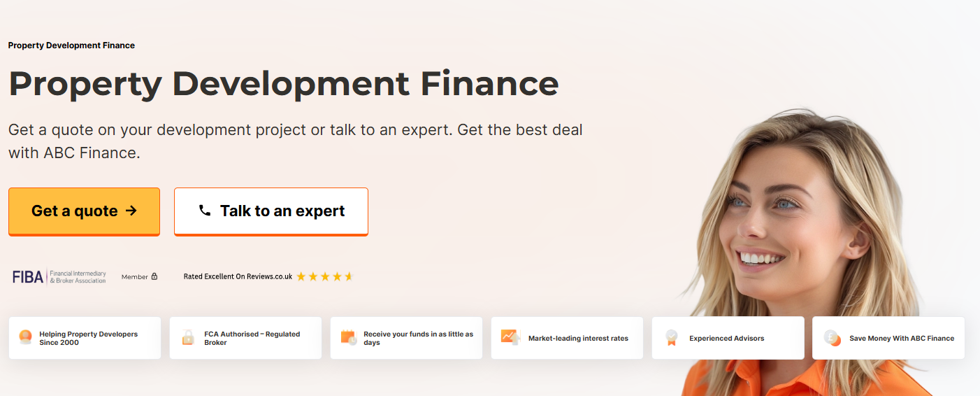Viewport: 980px width, 396px height.
Task: Click the five-star rating icons
Action: click(325, 276)
